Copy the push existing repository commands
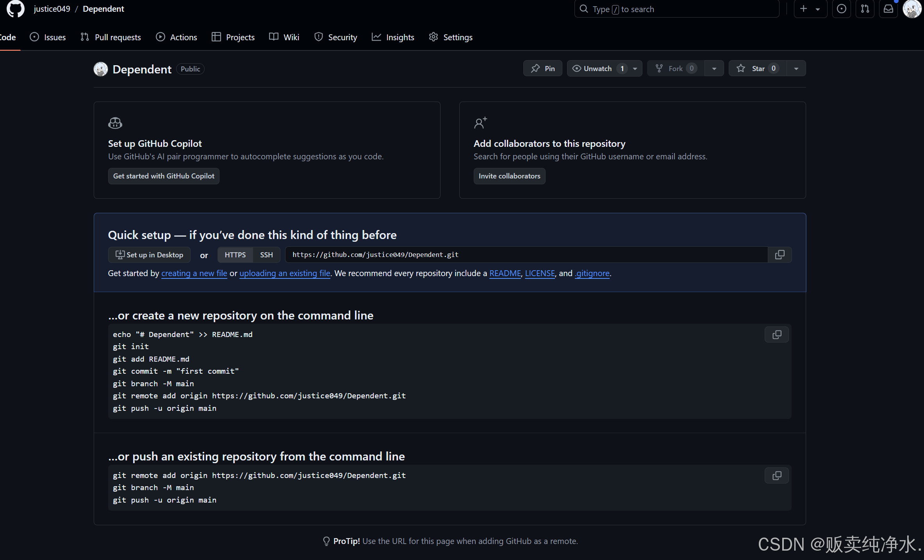924x560 pixels. [x=777, y=476]
